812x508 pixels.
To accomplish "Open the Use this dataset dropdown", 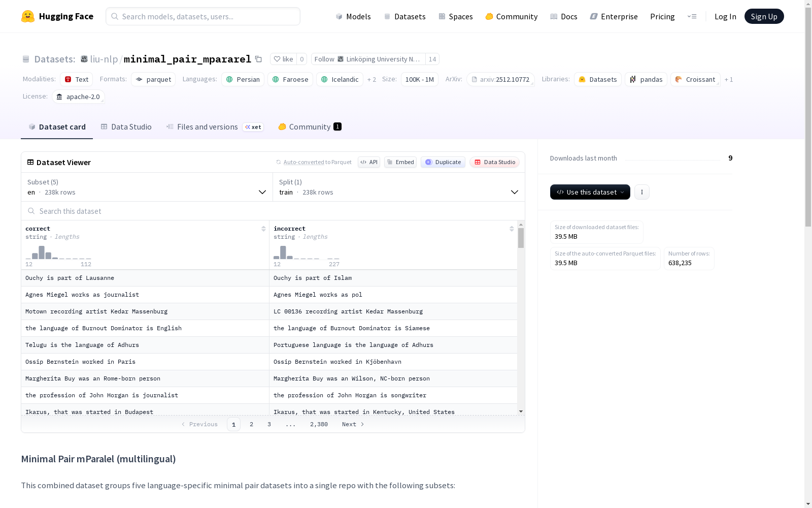I will pyautogui.click(x=590, y=192).
